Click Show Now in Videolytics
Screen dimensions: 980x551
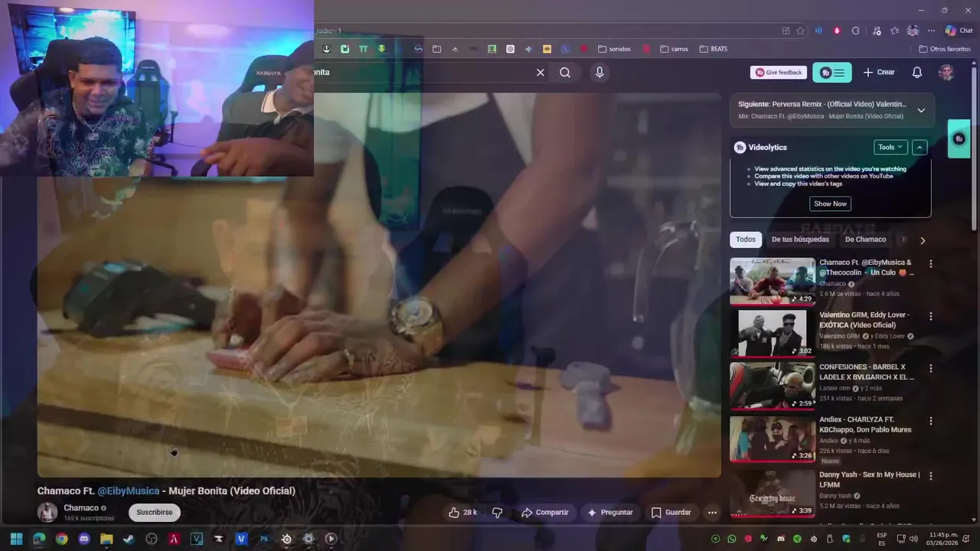830,204
